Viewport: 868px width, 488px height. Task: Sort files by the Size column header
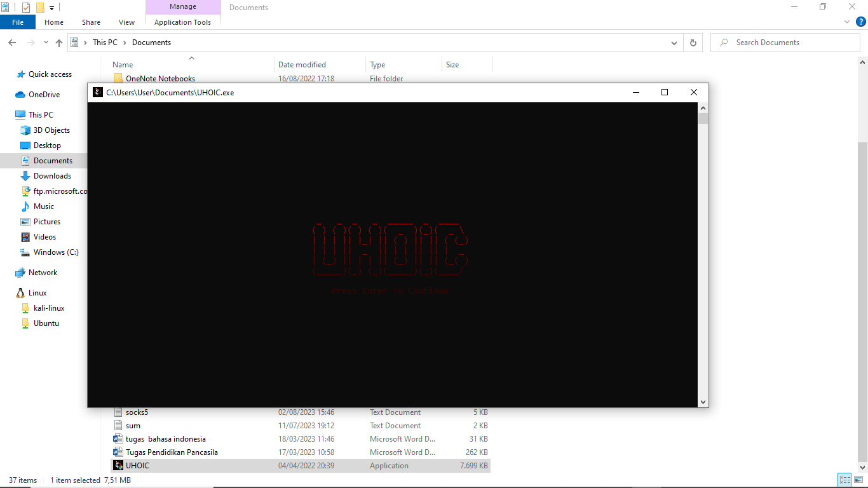(453, 64)
